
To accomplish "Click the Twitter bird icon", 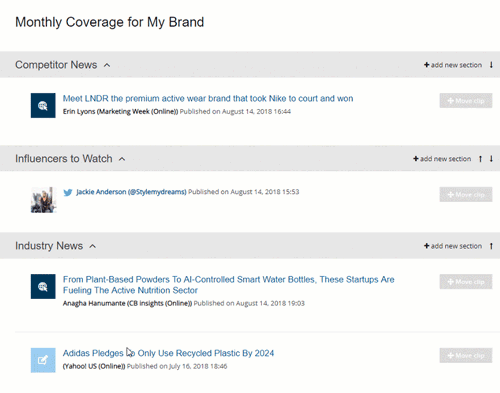I will [68, 192].
